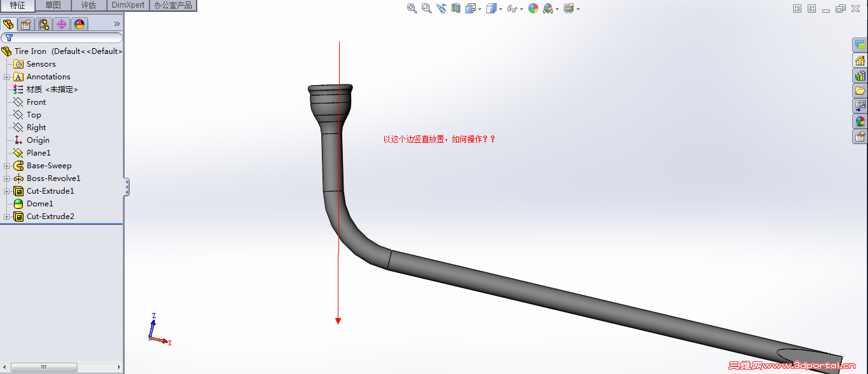Select the Origin item
Image resolution: width=868 pixels, height=374 pixels.
32,140
